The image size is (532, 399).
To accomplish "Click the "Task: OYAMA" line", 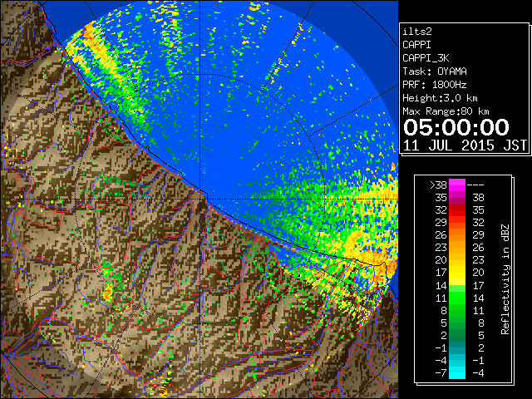I will coord(435,71).
